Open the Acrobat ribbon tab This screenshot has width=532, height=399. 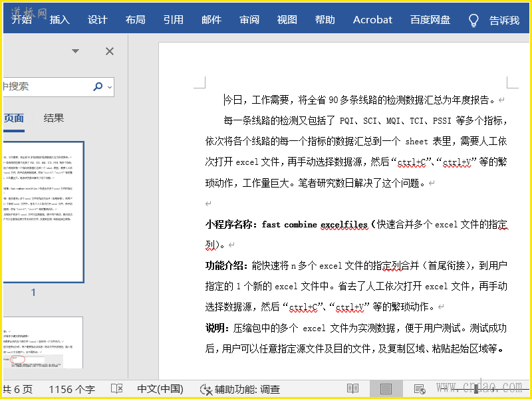coord(372,20)
